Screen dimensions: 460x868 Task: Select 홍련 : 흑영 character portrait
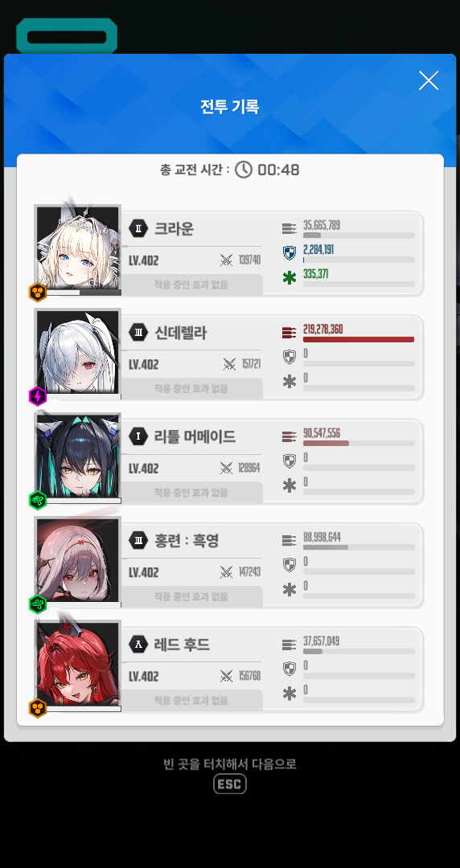pos(77,559)
